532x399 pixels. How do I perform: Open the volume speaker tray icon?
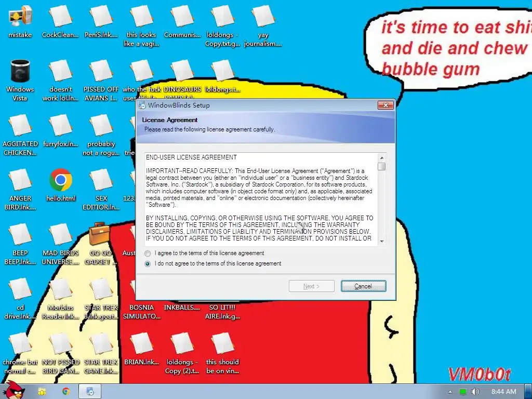[475, 392]
